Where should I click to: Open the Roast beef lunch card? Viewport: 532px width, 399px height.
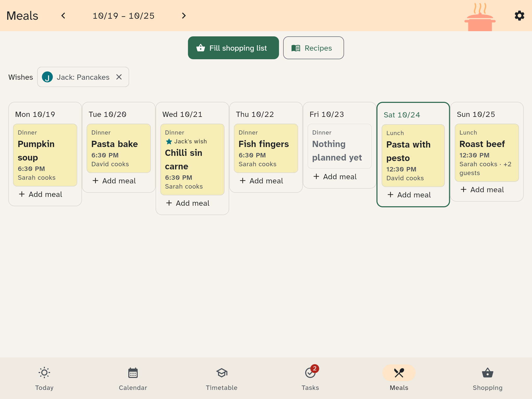point(487,152)
